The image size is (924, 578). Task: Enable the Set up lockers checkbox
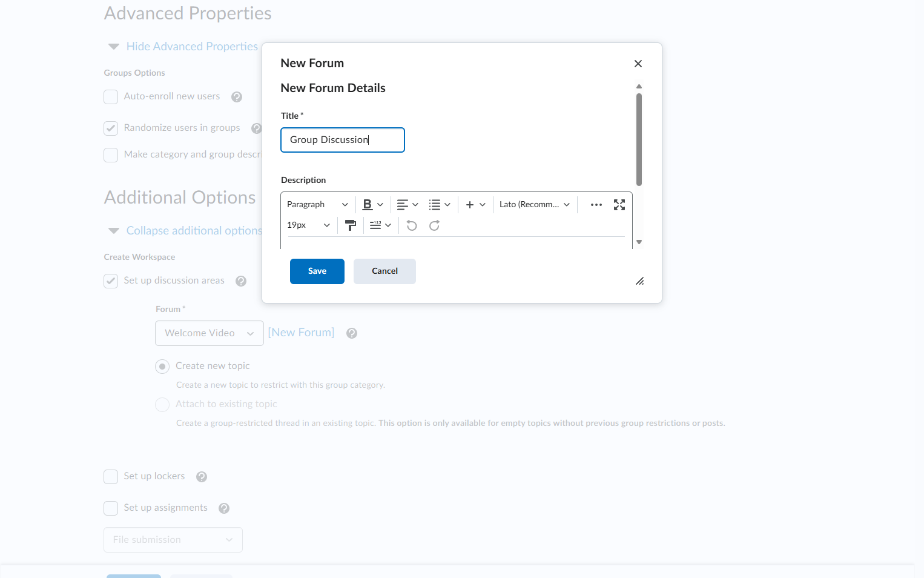[111, 477]
